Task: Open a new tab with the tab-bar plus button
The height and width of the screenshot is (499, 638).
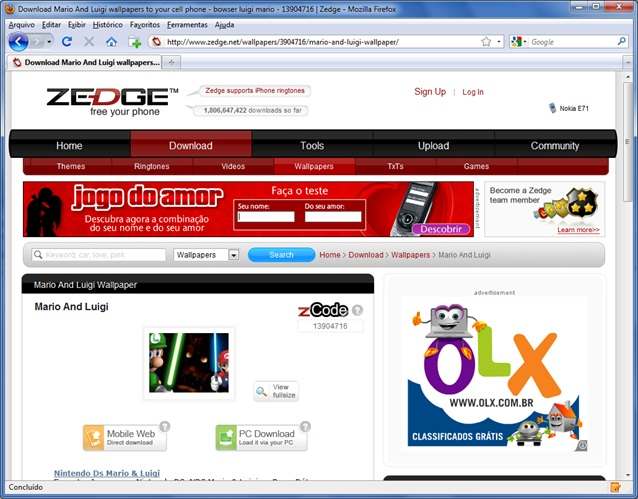Action: [x=171, y=63]
